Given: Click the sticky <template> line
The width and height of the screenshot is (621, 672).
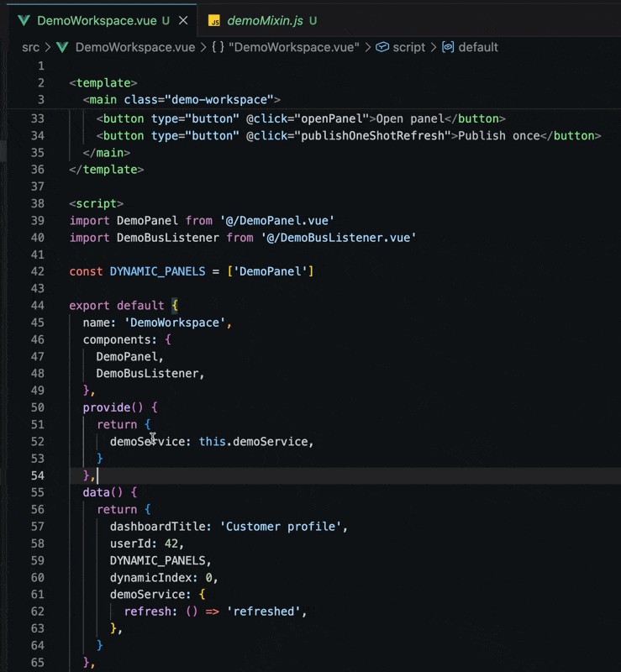Looking at the screenshot, I should (x=103, y=82).
